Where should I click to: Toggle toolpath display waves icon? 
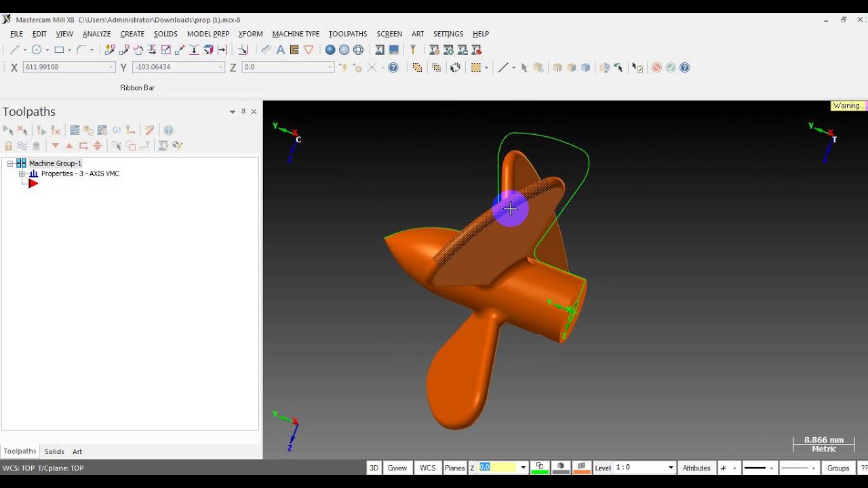pyautogui.click(x=22, y=146)
